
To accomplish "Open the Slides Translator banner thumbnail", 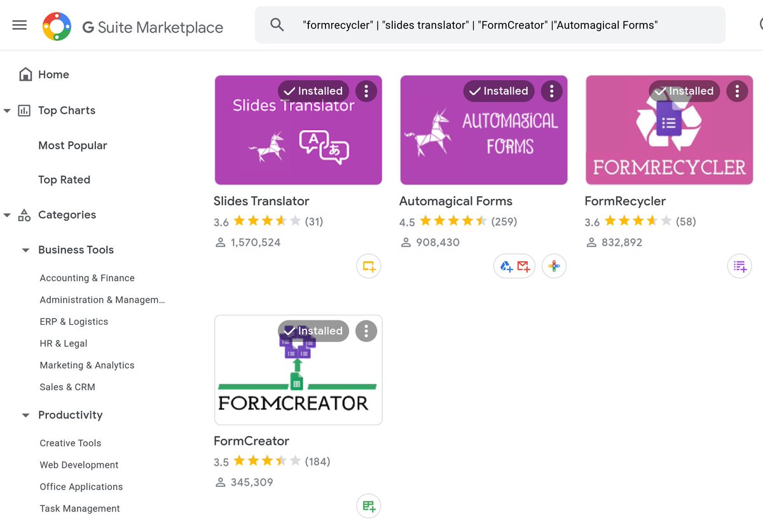I will pyautogui.click(x=298, y=130).
